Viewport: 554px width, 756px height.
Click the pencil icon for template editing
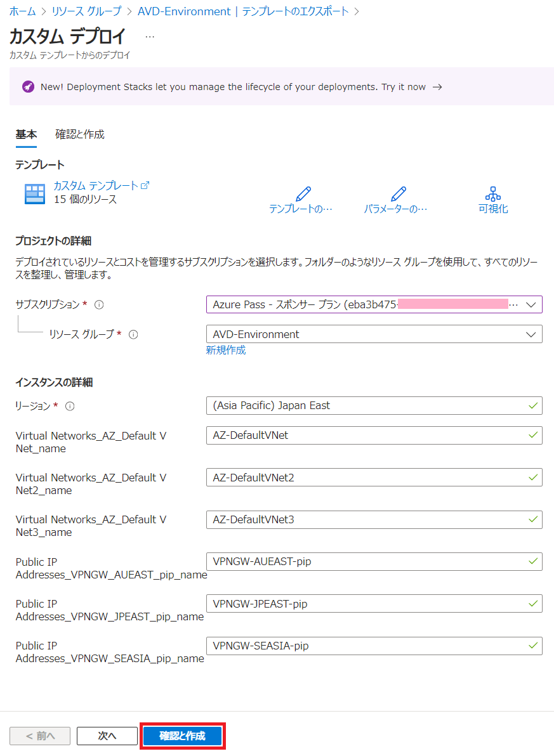(x=303, y=194)
